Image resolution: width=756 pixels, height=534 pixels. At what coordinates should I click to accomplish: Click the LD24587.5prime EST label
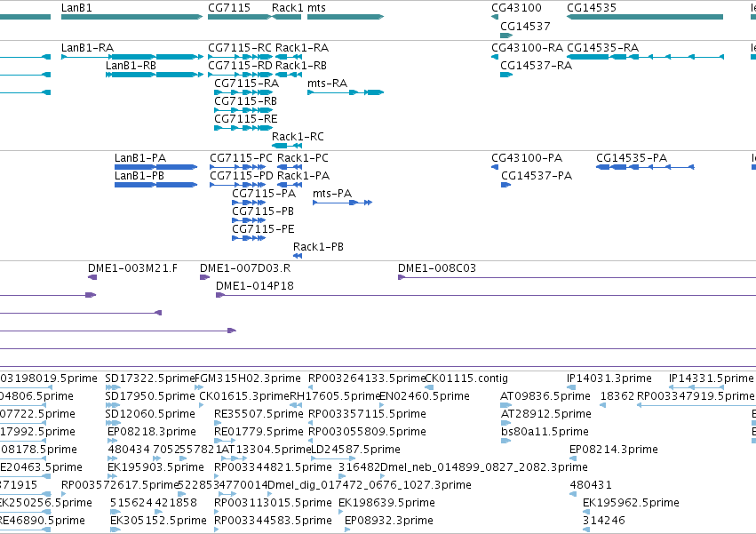(x=356, y=450)
